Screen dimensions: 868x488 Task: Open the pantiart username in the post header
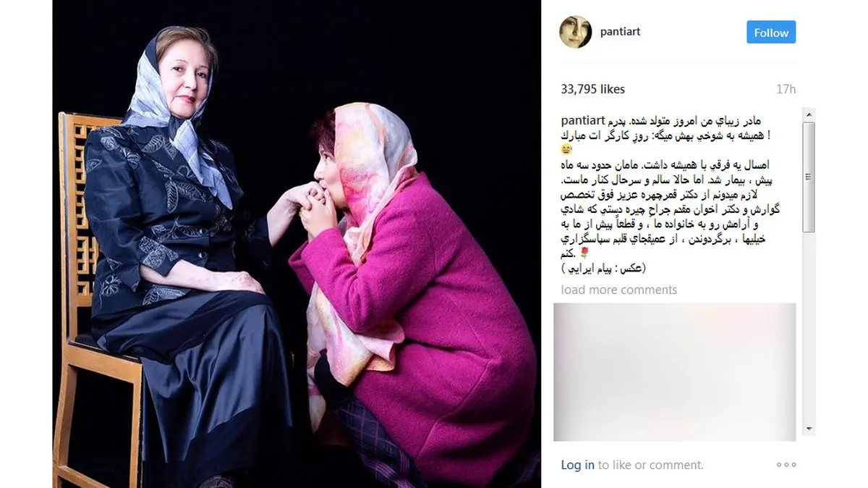coord(621,32)
